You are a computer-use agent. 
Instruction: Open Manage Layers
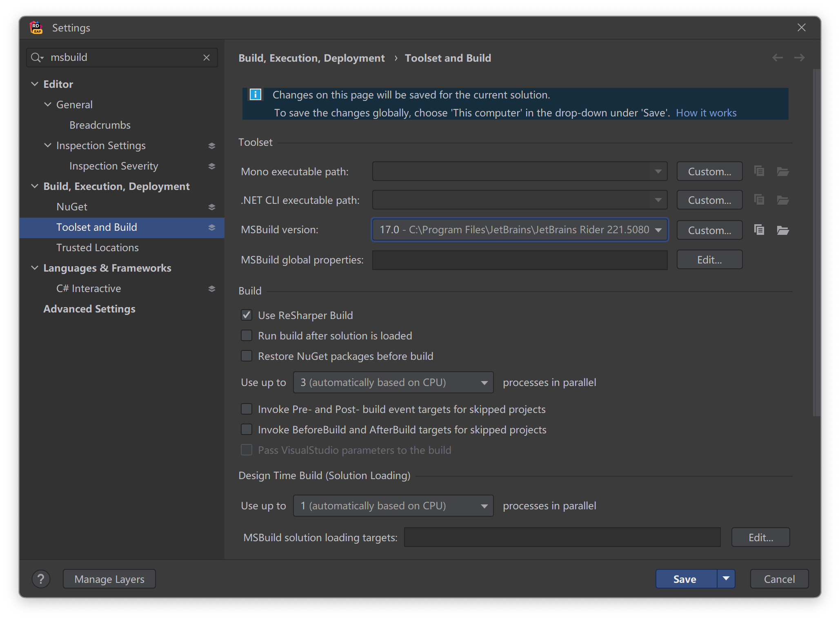(x=109, y=579)
